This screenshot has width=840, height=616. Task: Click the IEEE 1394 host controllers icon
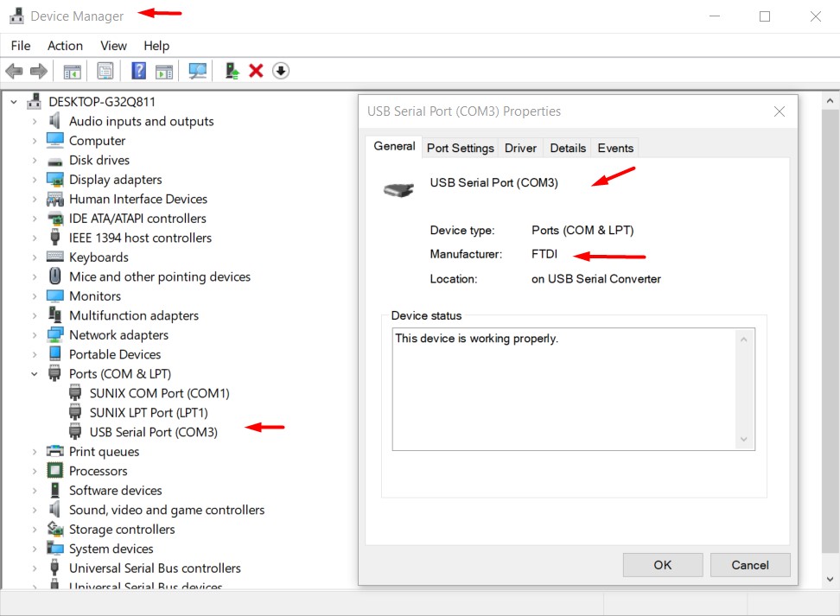pos(54,238)
